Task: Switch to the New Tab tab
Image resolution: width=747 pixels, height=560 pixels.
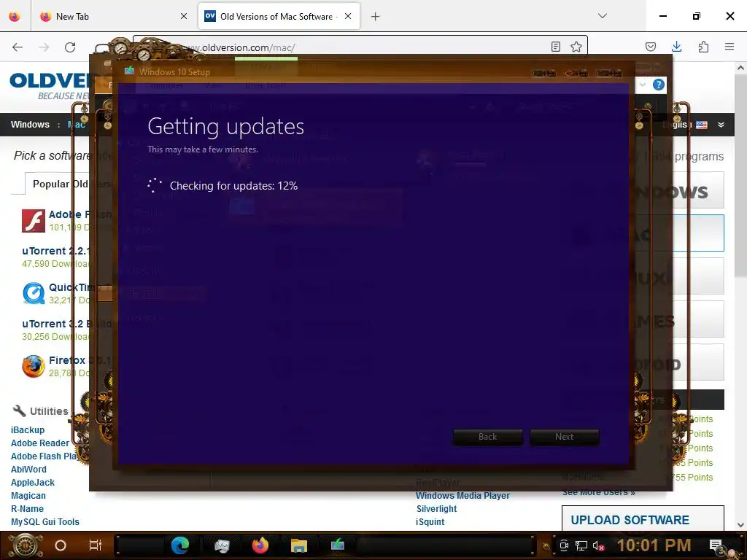Action: coord(113,16)
